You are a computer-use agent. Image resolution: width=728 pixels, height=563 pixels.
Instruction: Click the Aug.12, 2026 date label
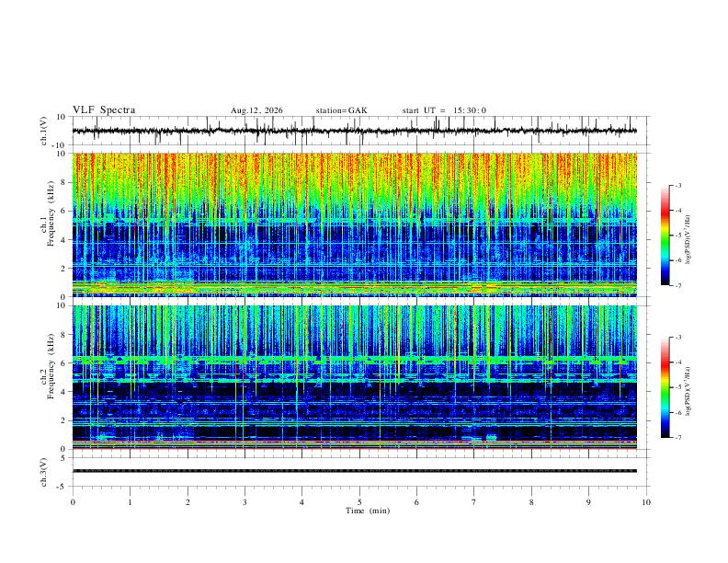(x=256, y=110)
